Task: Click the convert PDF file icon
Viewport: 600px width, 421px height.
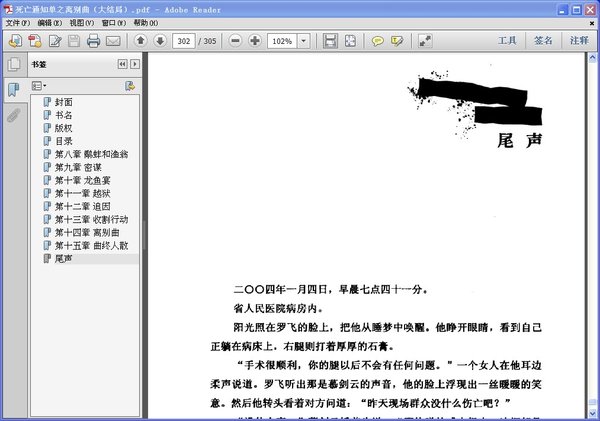Action: click(35, 41)
